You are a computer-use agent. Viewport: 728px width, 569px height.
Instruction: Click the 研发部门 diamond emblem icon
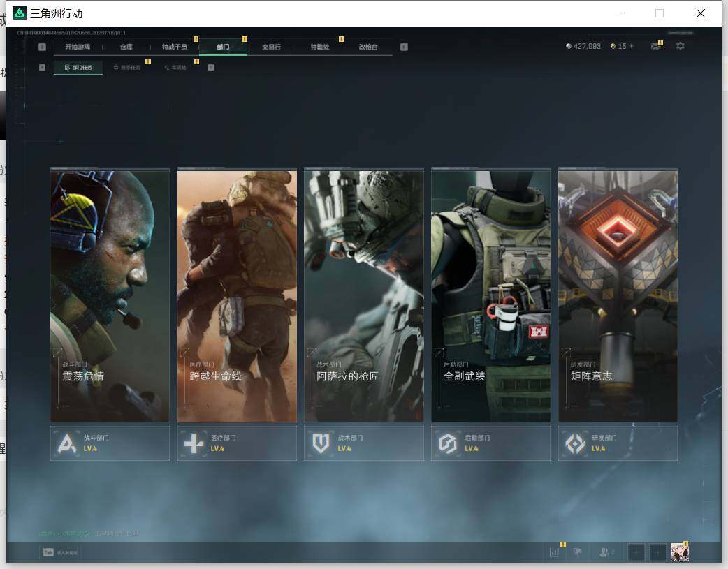click(x=575, y=443)
